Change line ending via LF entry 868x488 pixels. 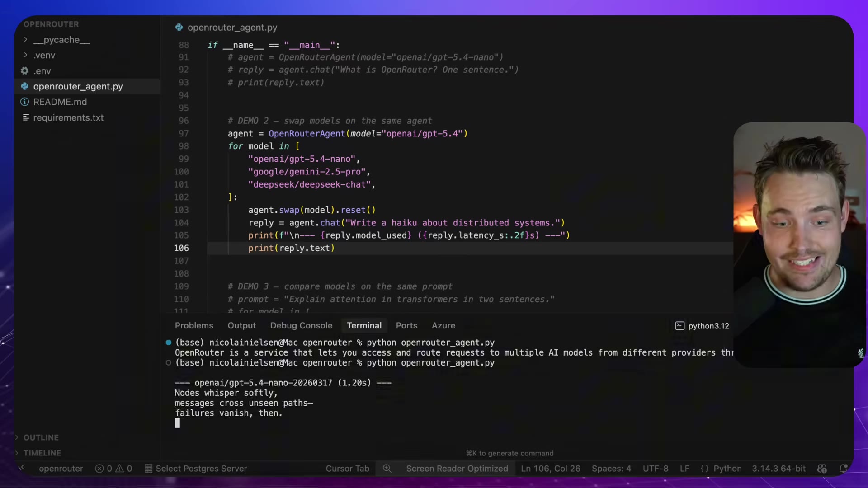(x=684, y=469)
